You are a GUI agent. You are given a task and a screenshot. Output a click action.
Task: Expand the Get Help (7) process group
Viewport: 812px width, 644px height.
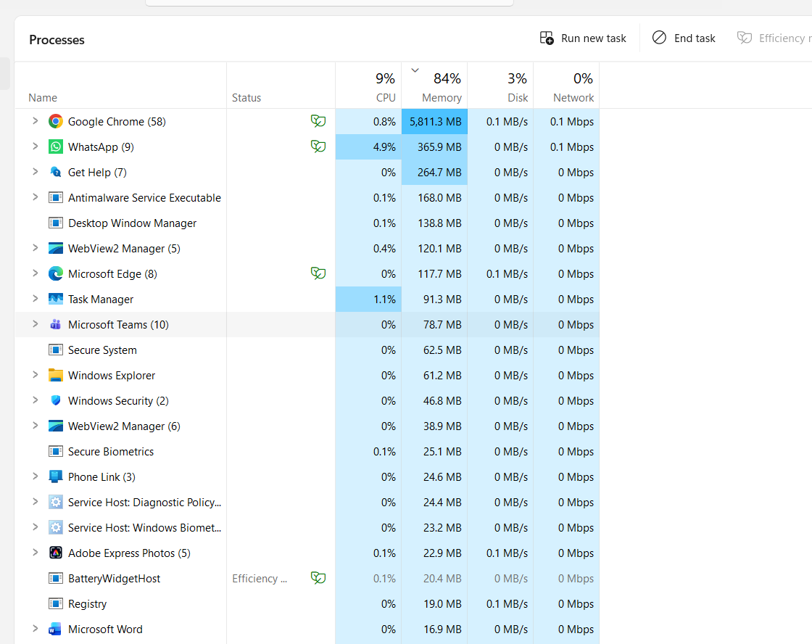(x=36, y=171)
